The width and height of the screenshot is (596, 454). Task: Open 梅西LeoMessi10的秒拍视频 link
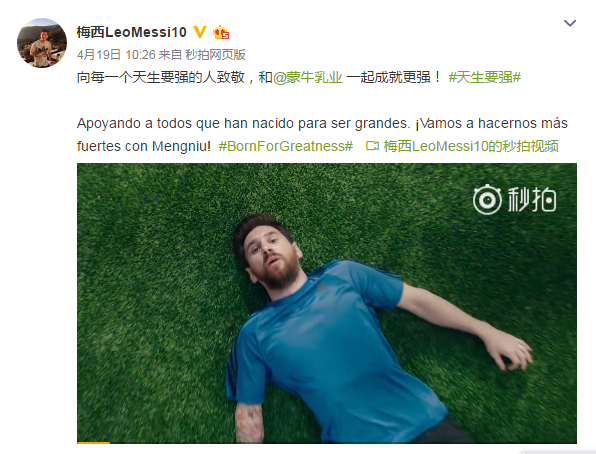point(471,146)
